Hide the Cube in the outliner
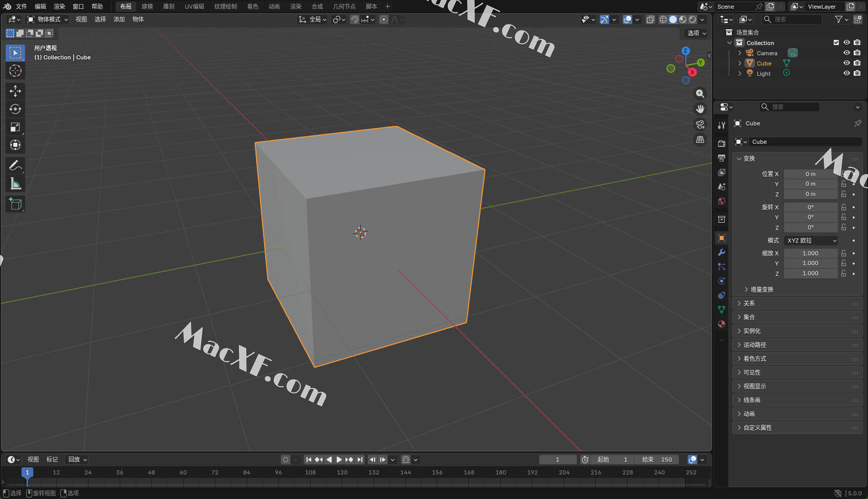Viewport: 868px width, 499px height. click(x=847, y=63)
